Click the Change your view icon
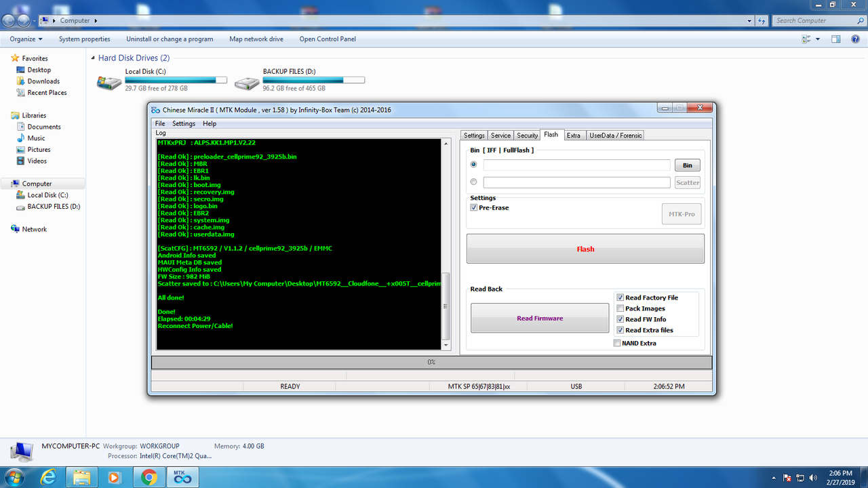Image resolution: width=868 pixels, height=488 pixels. click(x=806, y=39)
